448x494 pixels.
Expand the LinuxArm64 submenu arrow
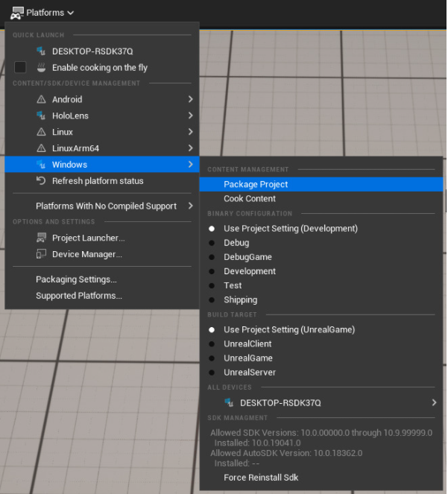click(x=190, y=148)
